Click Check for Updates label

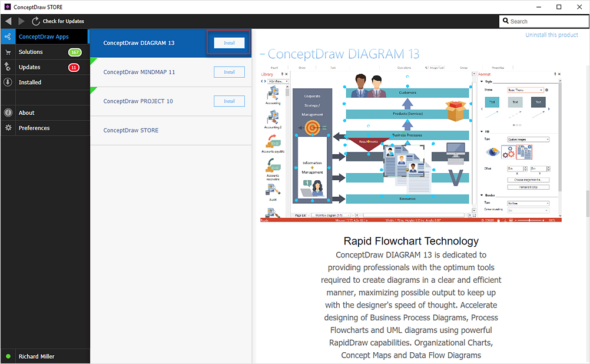[63, 21]
